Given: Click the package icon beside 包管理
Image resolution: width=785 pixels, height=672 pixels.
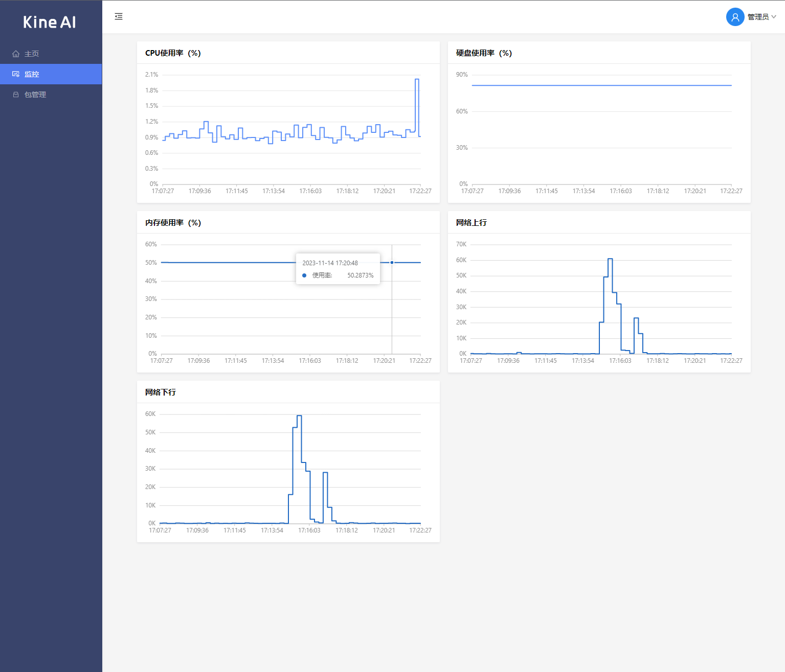Looking at the screenshot, I should click(x=16, y=95).
